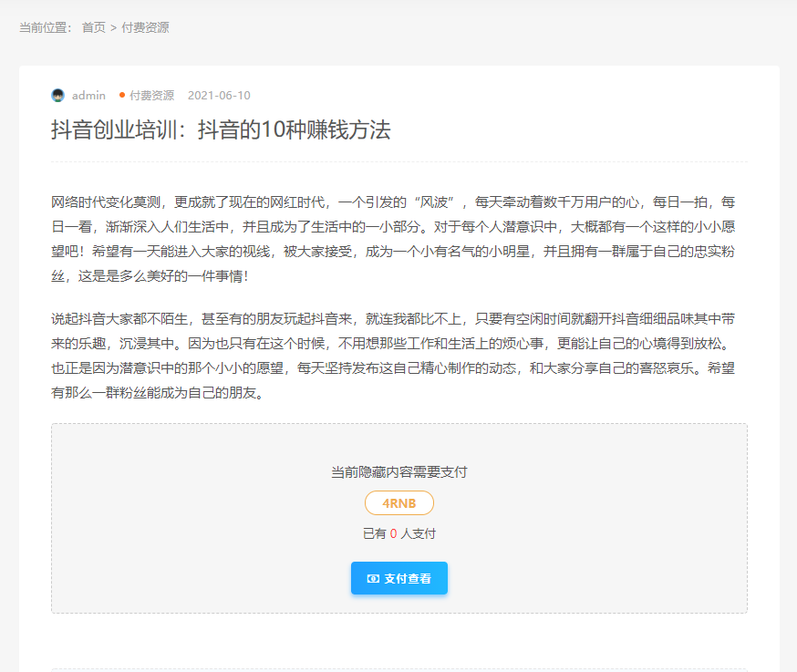Select the 4RNB price badge
Screen dimensions: 797x672
pos(399,503)
